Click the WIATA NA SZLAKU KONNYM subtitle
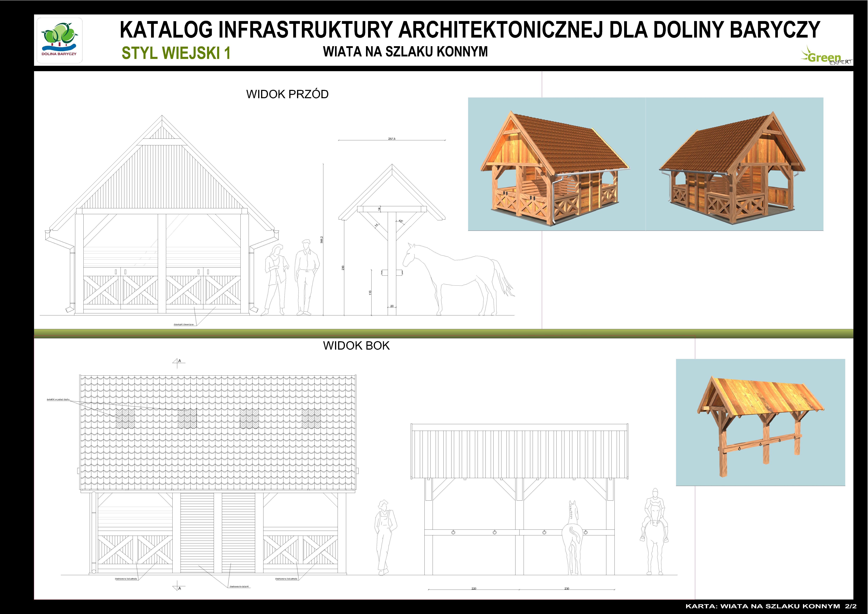The height and width of the screenshot is (614, 868). (x=405, y=51)
